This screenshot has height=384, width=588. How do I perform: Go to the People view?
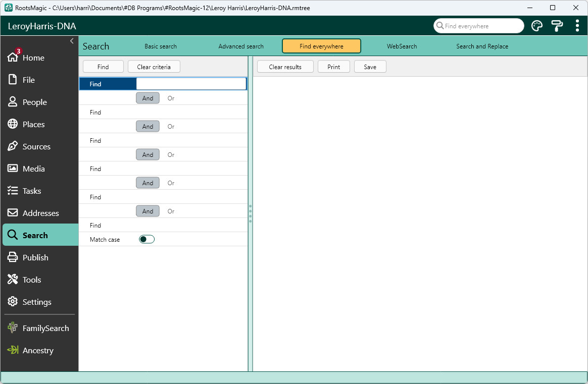(x=40, y=102)
